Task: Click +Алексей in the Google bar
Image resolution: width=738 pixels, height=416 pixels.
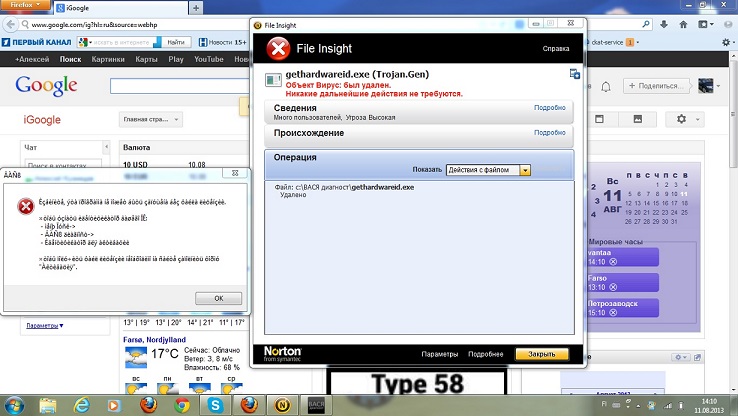Action: coord(32,59)
